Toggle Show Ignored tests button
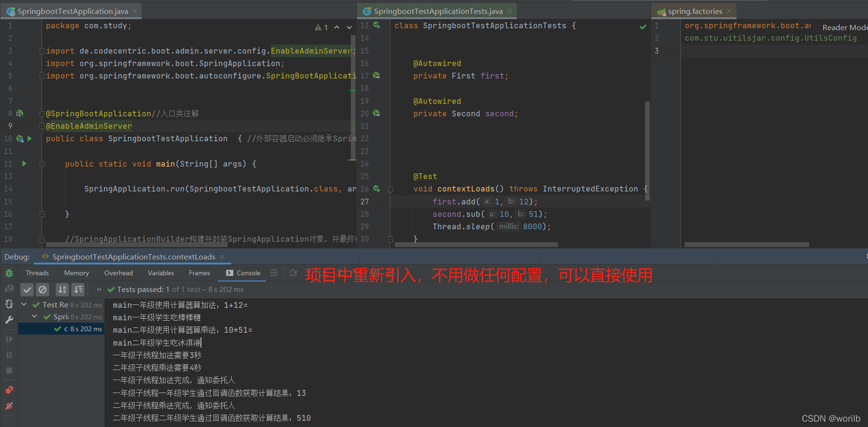 [x=43, y=289]
